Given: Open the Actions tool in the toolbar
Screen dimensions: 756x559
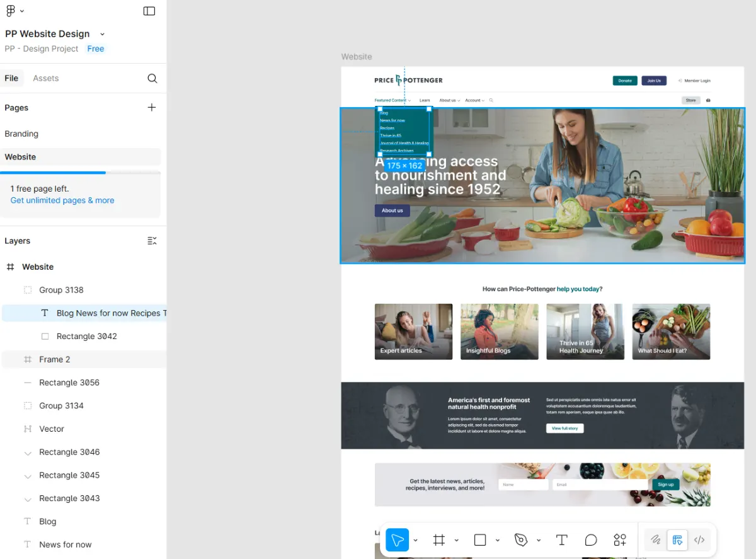Looking at the screenshot, I should tap(620, 540).
